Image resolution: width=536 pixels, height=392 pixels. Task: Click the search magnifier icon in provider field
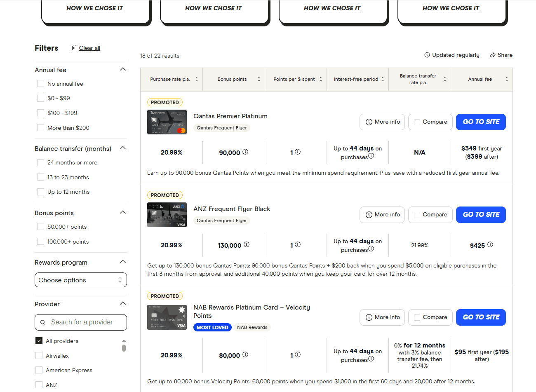(x=43, y=322)
